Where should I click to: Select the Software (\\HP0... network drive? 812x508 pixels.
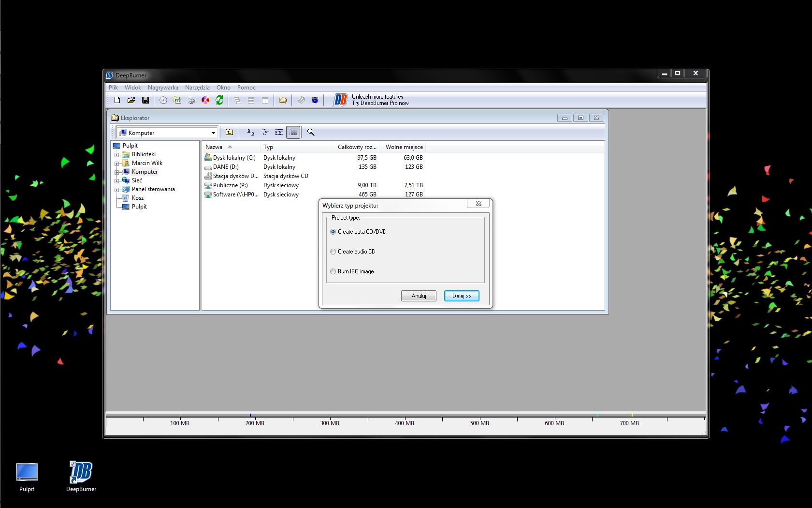coord(313,194)
